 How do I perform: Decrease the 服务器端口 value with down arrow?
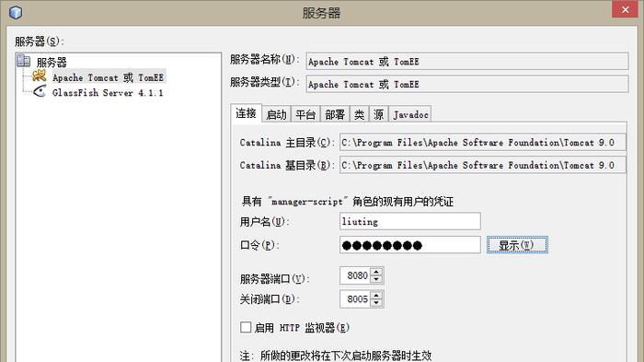pos(376,279)
